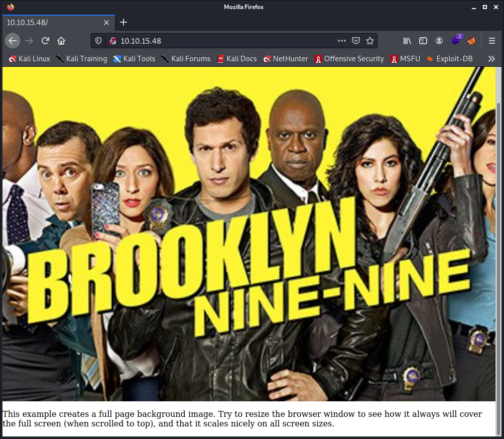The width and height of the screenshot is (504, 439).
Task: Reload the current page
Action: coord(45,41)
